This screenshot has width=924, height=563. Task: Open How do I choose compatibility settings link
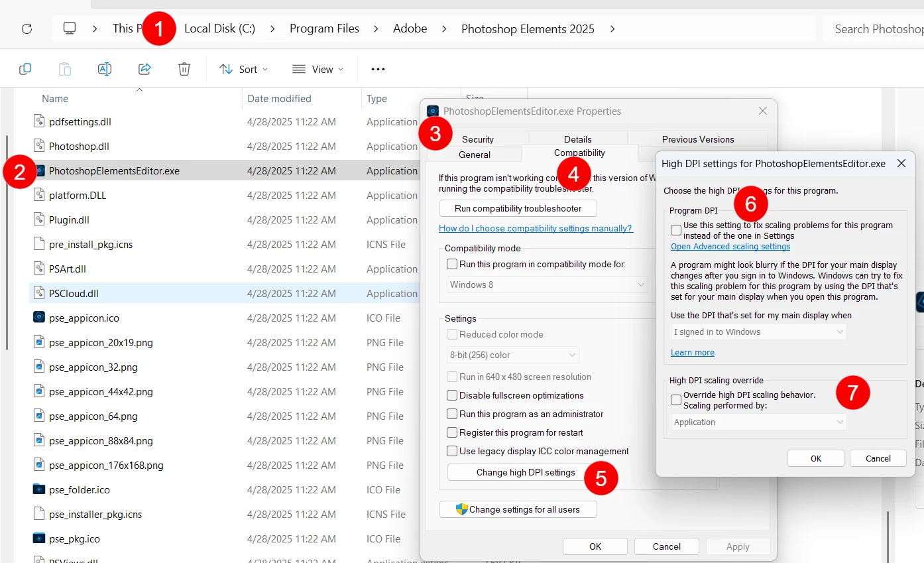536,228
